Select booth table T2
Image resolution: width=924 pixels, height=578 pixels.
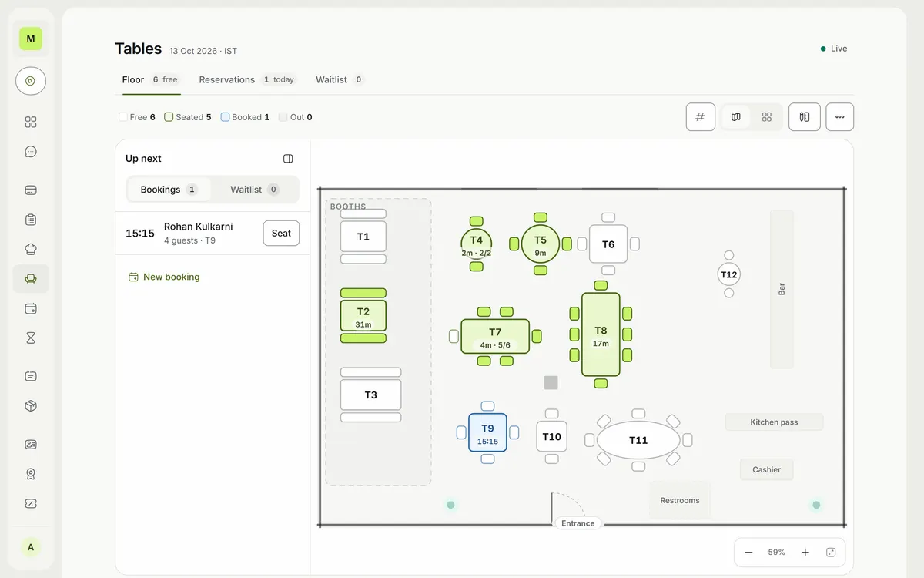click(363, 316)
